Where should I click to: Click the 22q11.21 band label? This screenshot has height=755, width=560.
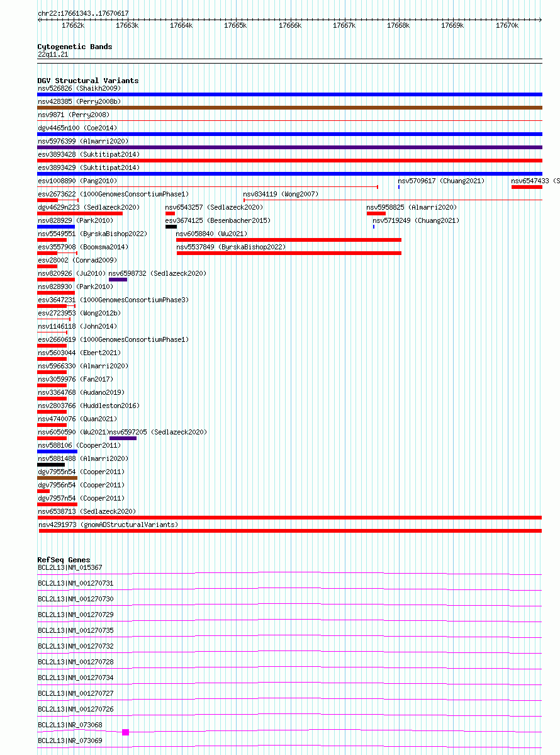[x=53, y=54]
